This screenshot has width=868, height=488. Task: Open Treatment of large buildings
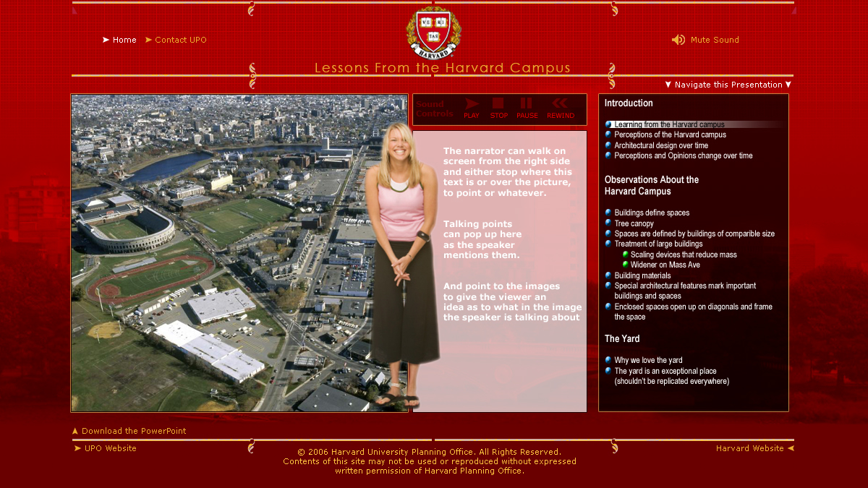(x=658, y=244)
